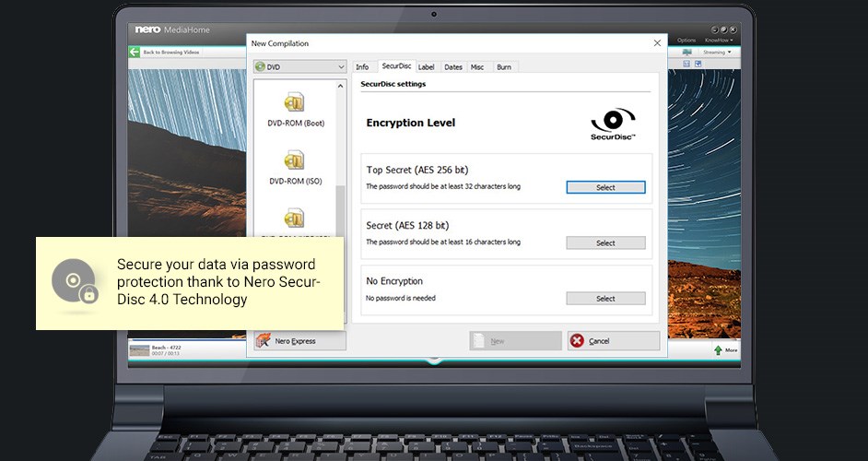868x461 pixels.
Task: Click the monitor streaming icon in MediaHome
Action: coord(687,52)
